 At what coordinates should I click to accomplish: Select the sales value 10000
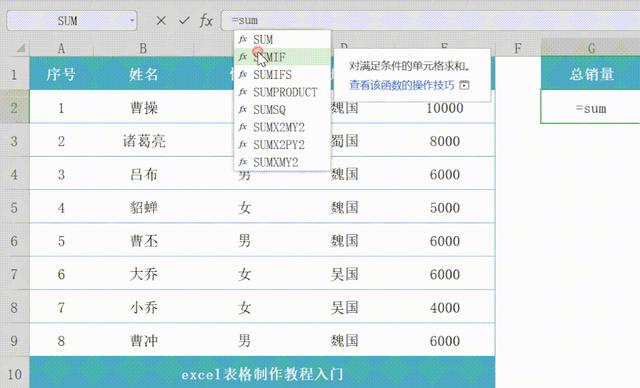(x=444, y=108)
